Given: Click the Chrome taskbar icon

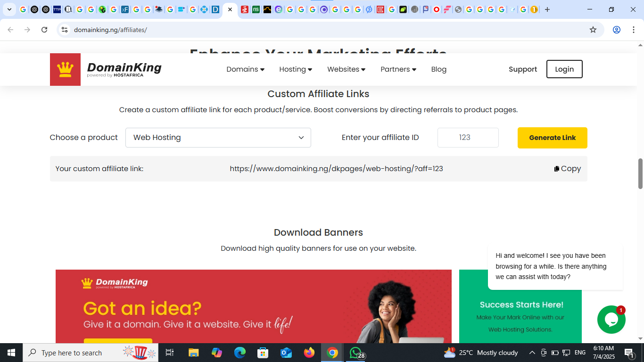Looking at the screenshot, I should pos(332,353).
